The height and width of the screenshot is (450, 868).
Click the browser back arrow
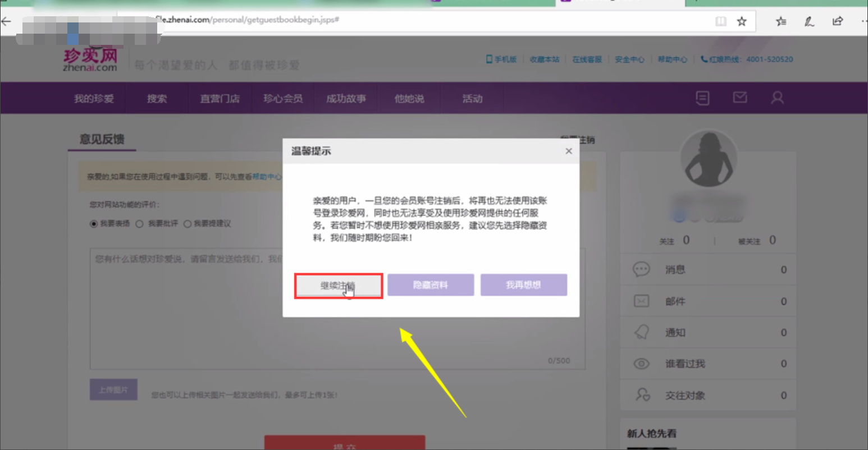tap(6, 21)
